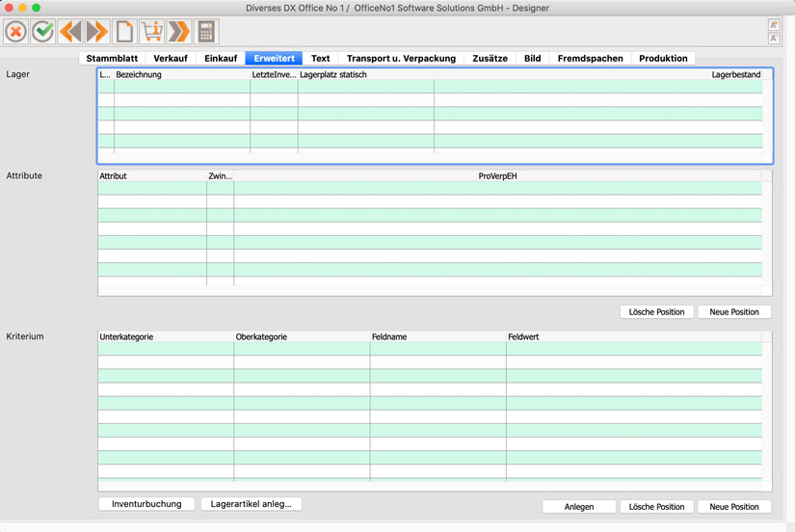Click the blank document new record icon
Viewport: 795px width, 532px height.
click(124, 32)
